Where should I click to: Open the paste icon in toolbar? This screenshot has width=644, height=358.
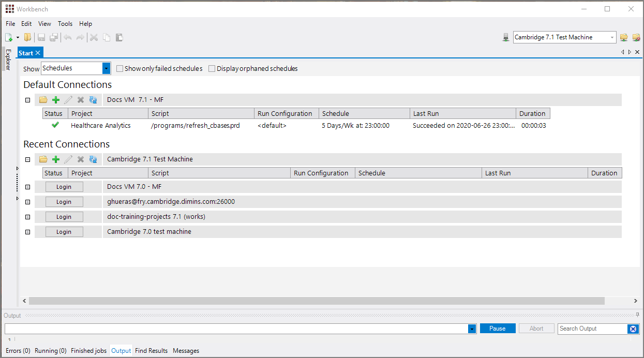pos(119,37)
